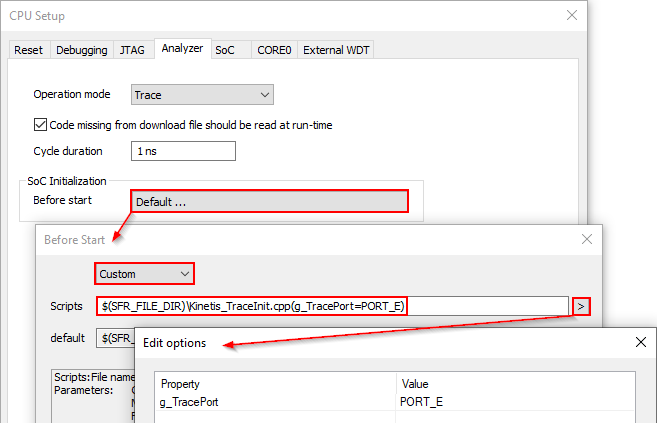Close the Edit options dialog

click(641, 342)
